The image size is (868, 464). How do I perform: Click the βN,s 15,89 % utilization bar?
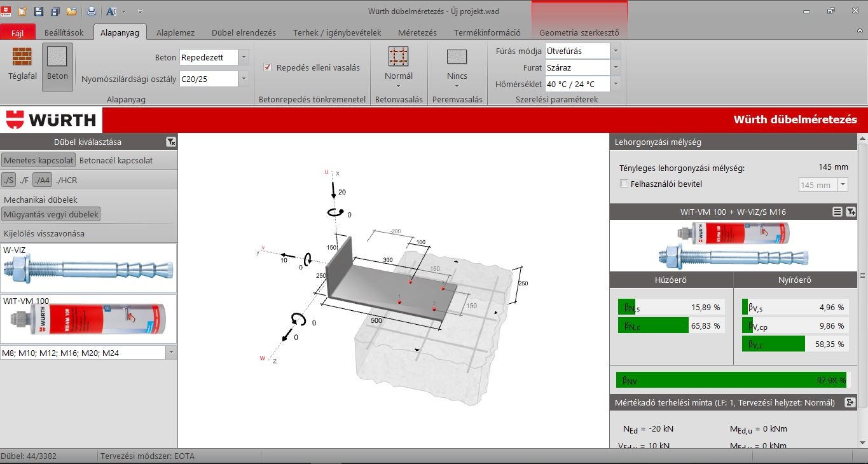point(671,307)
